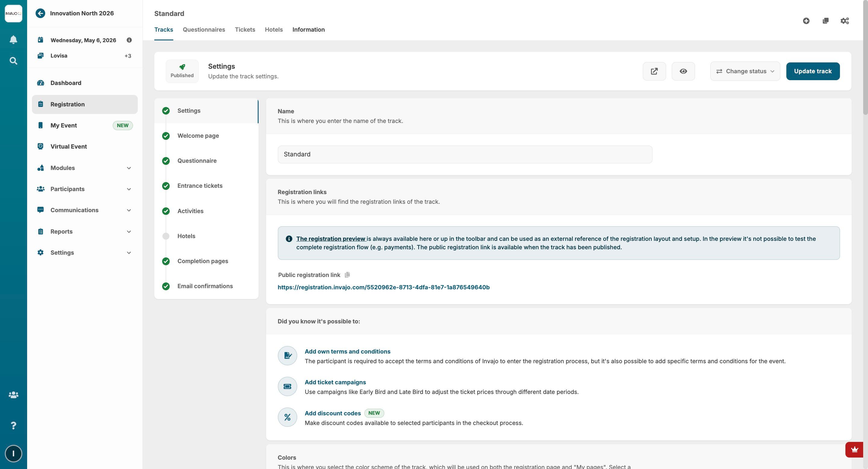This screenshot has width=868, height=469.
Task: Open search with the magnifier icon
Action: [13, 61]
